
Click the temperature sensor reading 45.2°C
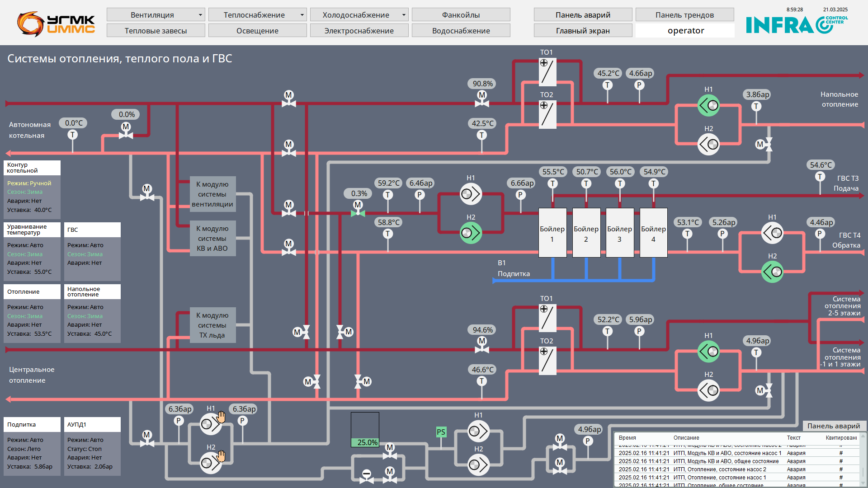coord(608,85)
